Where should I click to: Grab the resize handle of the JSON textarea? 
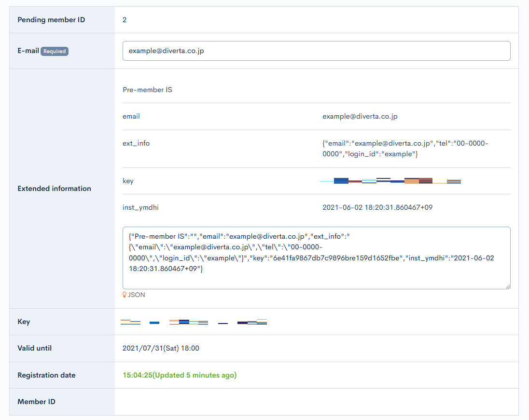(507, 286)
